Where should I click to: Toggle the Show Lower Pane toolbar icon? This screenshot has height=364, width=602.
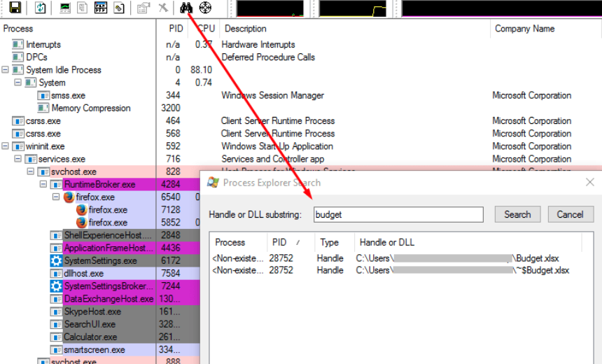[x=101, y=8]
